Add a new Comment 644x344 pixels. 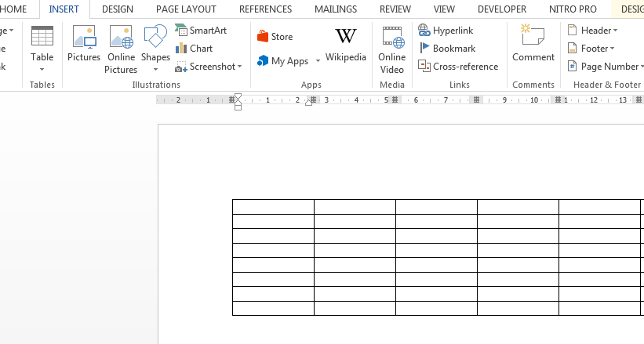533,44
